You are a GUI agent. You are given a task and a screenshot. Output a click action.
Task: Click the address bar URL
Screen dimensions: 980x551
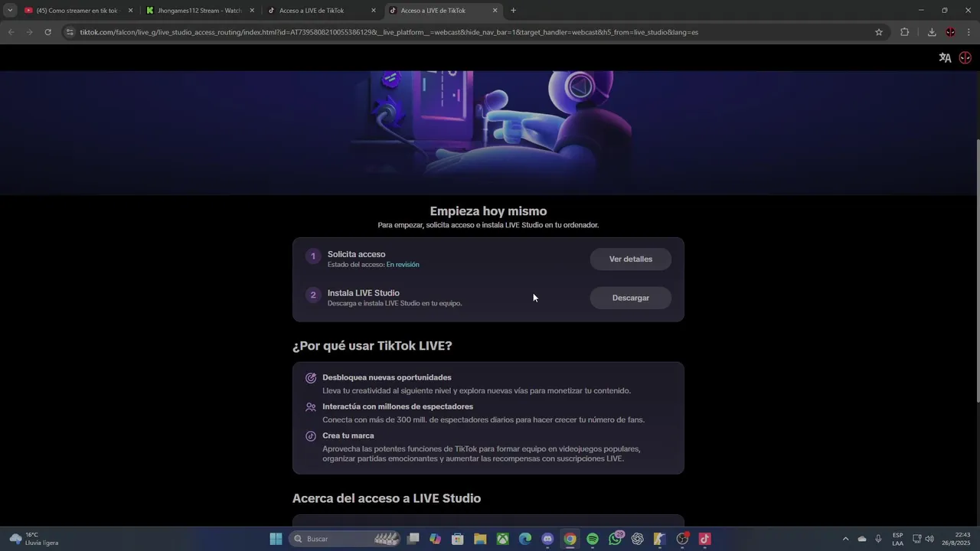(389, 32)
